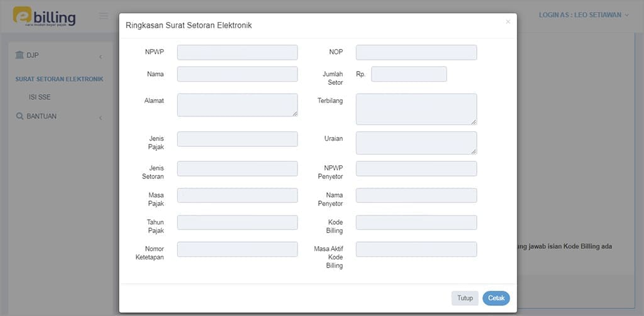The width and height of the screenshot is (644, 316).
Task: Click the e-billing logo
Action: (44, 16)
